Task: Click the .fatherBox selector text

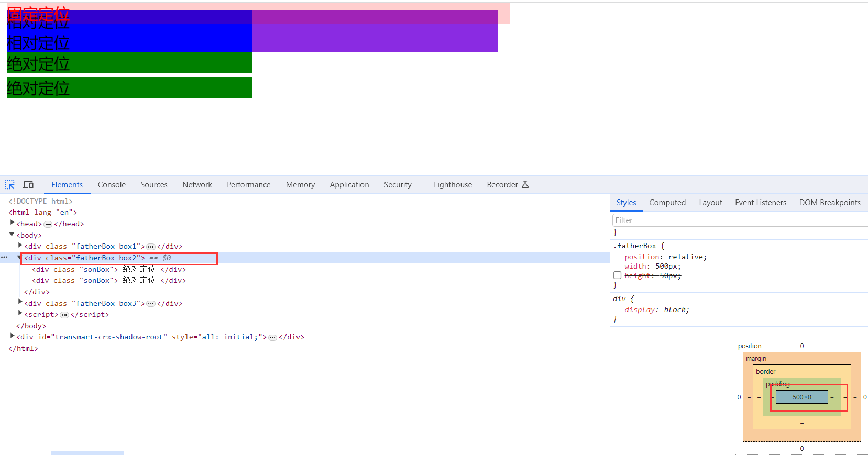Action: (636, 246)
